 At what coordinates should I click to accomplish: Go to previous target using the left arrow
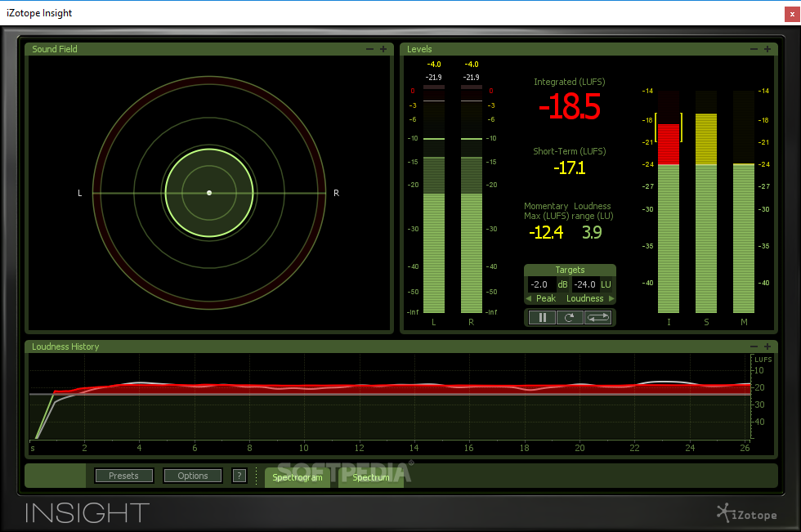pyautogui.click(x=529, y=298)
